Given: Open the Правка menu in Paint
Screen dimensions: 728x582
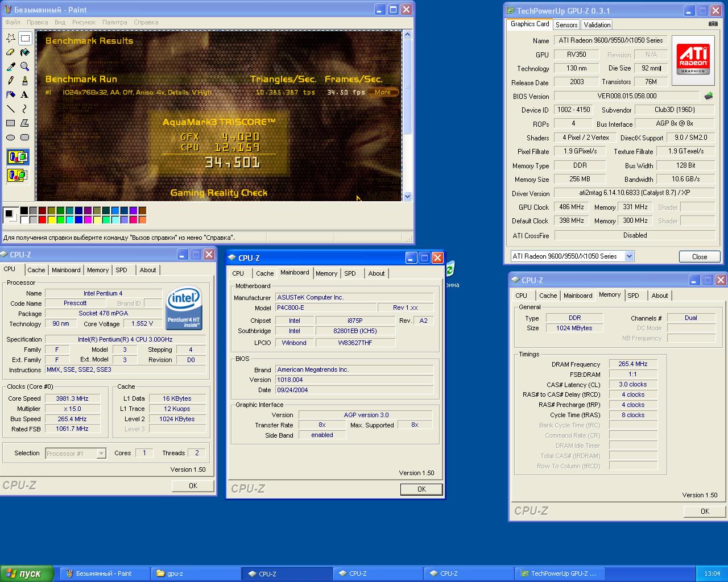Looking at the screenshot, I should [38, 22].
